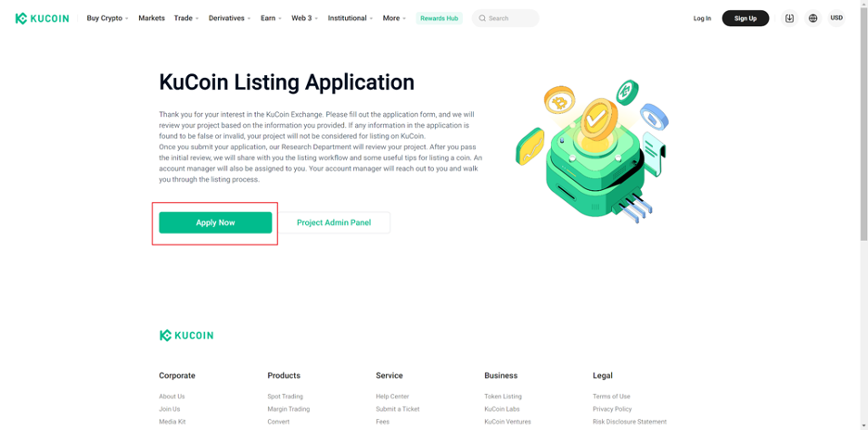This screenshot has height=430, width=868.
Task: Click the Legal footer heading
Action: click(x=603, y=375)
